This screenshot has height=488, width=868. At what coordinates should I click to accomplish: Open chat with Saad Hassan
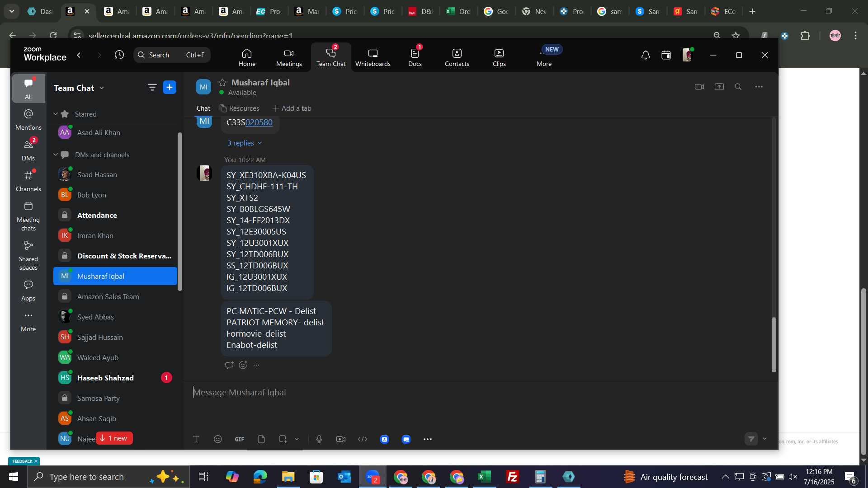click(115, 175)
